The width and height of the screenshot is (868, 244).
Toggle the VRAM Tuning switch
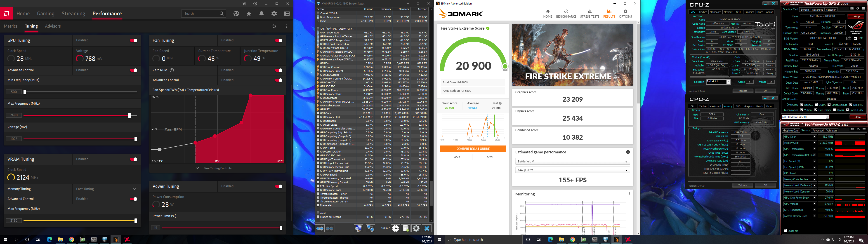134,160
